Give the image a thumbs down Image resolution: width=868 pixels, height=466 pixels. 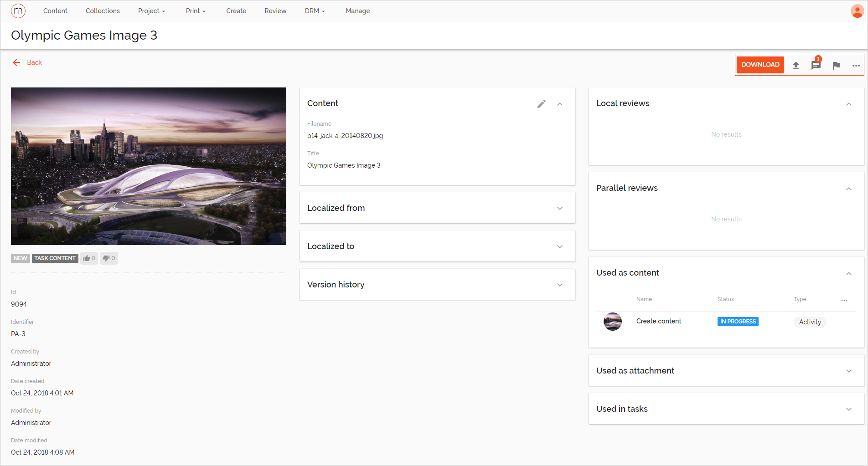[108, 258]
